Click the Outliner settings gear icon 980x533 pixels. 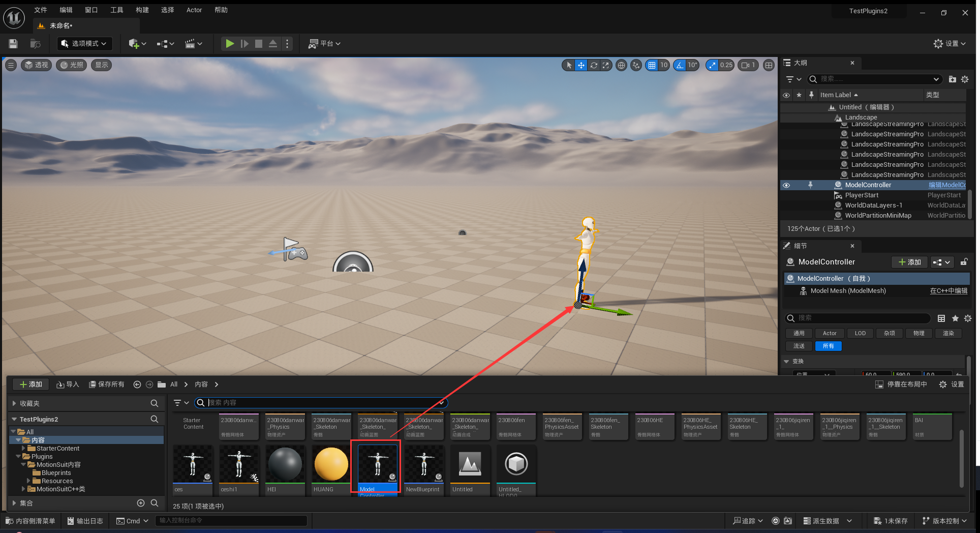pos(965,79)
